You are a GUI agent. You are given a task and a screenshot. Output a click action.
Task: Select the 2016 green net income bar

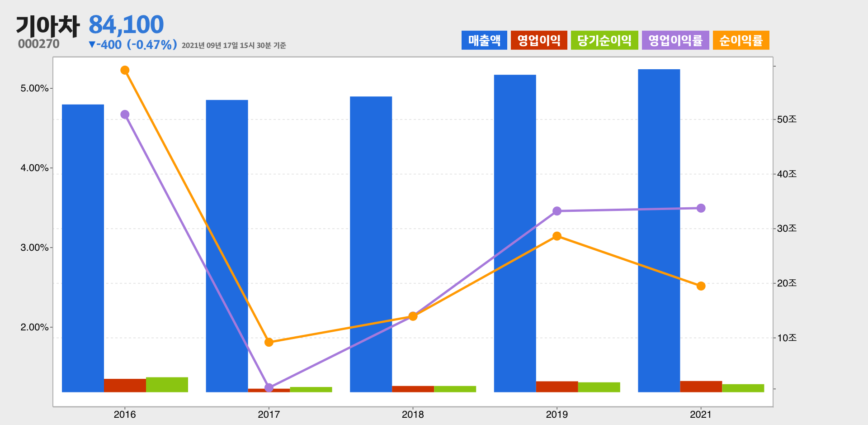(x=167, y=384)
